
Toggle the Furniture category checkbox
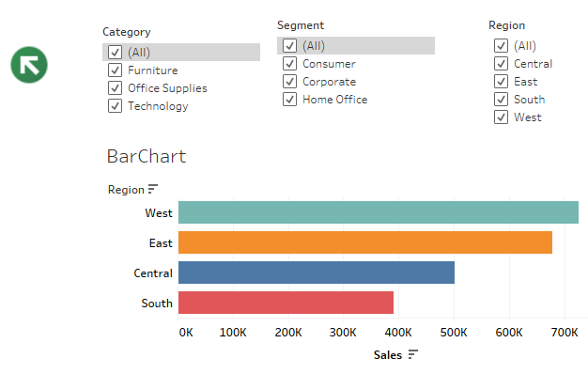(x=115, y=70)
